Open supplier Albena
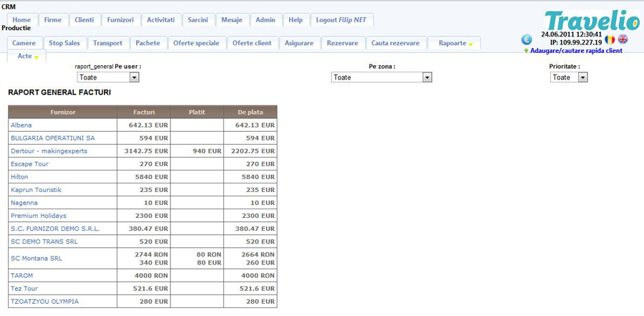Image resolution: width=644 pixels, height=316 pixels. coord(21,125)
